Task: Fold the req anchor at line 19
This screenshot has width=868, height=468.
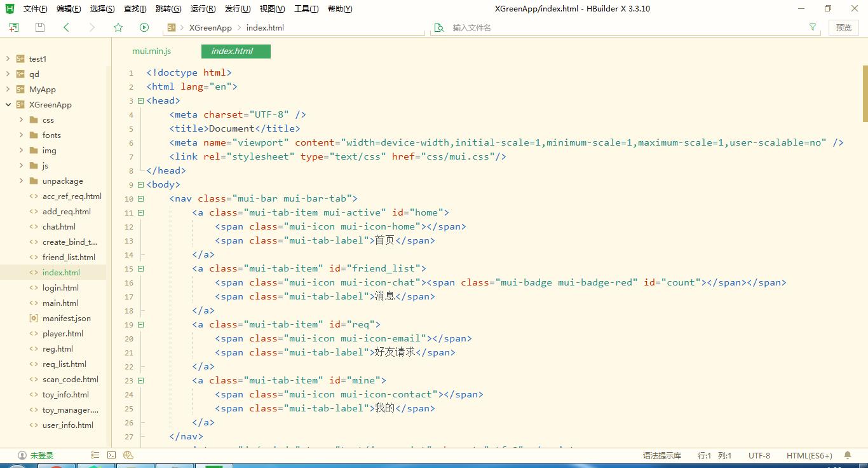Action: pos(140,324)
